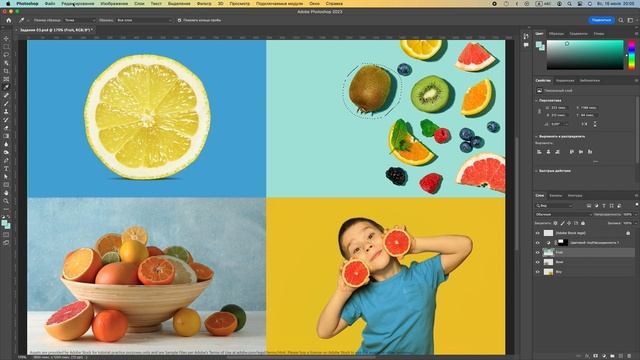Hide the Bowl layer
The width and height of the screenshot is (640, 360).
(x=538, y=262)
